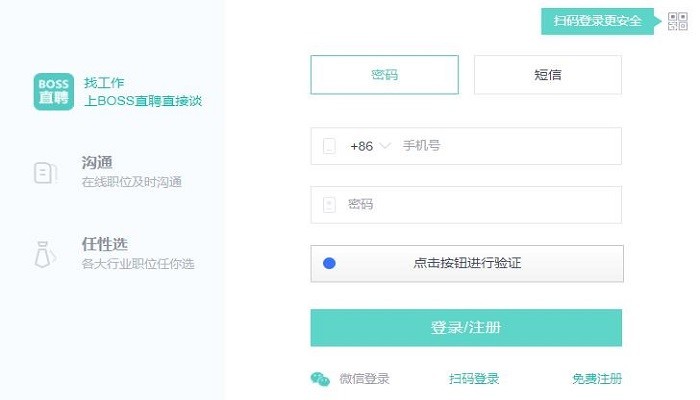Click the 登录/注册 button
The width and height of the screenshot is (700, 400).
[x=466, y=328]
